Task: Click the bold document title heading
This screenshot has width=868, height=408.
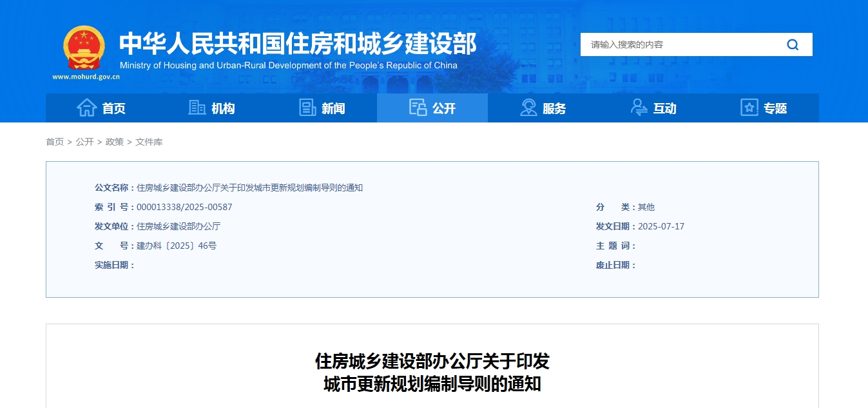Action: coord(432,372)
